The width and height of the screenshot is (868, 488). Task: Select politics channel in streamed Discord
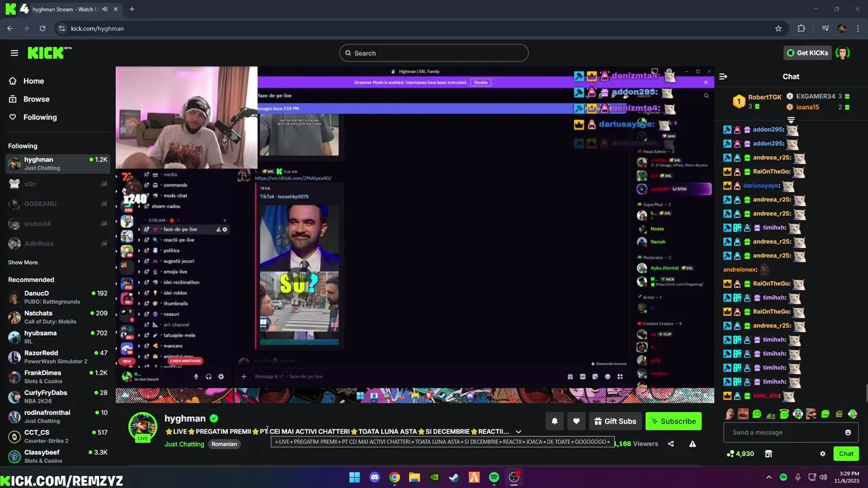point(172,250)
